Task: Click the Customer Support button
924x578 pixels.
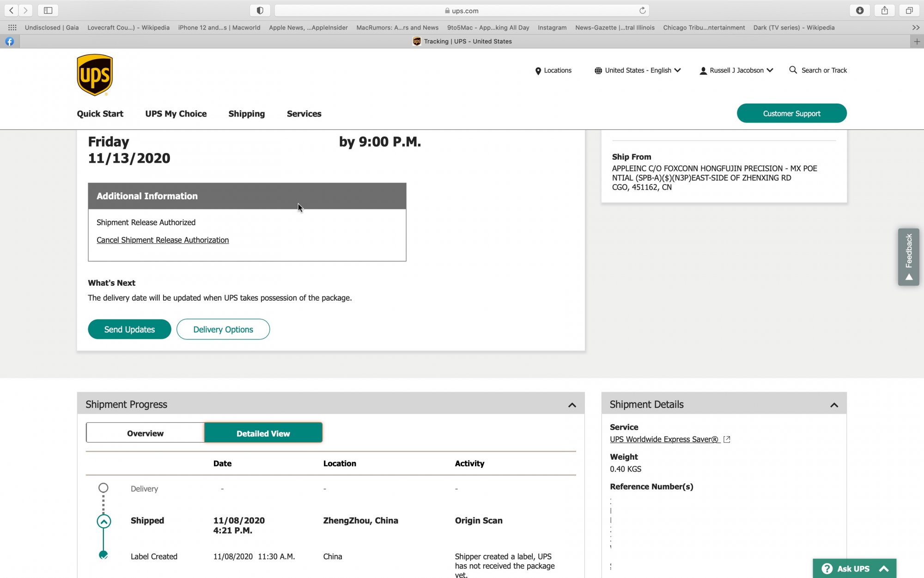Action: click(x=791, y=113)
